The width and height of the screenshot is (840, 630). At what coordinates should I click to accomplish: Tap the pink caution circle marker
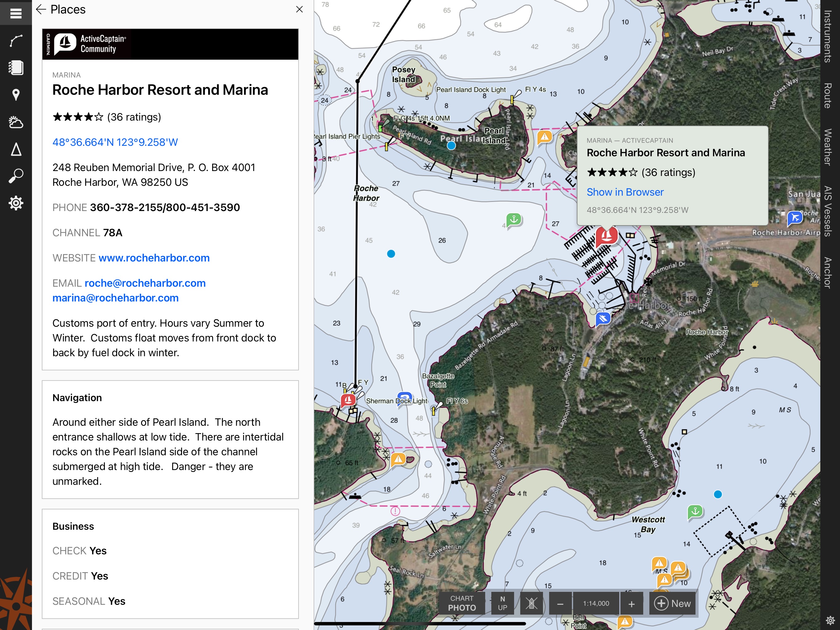pyautogui.click(x=395, y=511)
